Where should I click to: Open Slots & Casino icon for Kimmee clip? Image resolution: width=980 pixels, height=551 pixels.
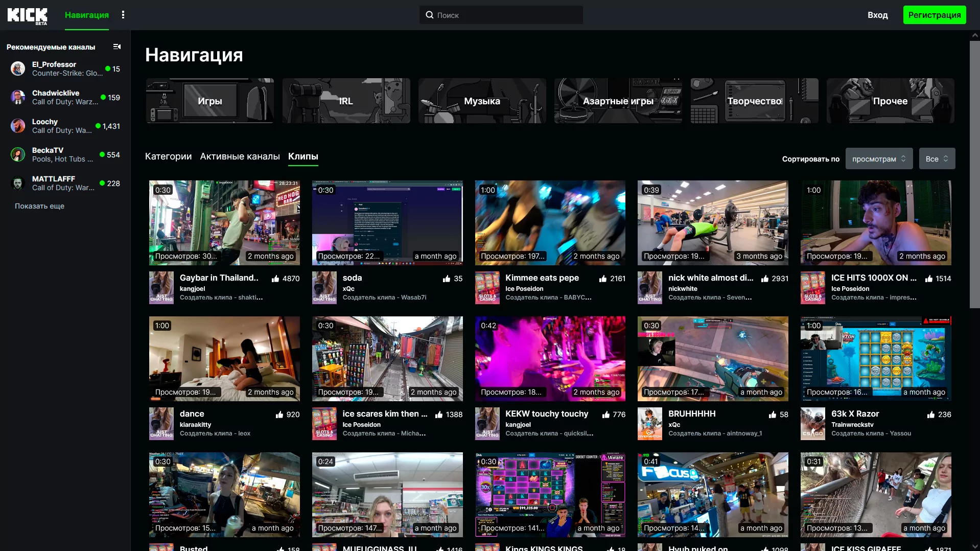487,288
